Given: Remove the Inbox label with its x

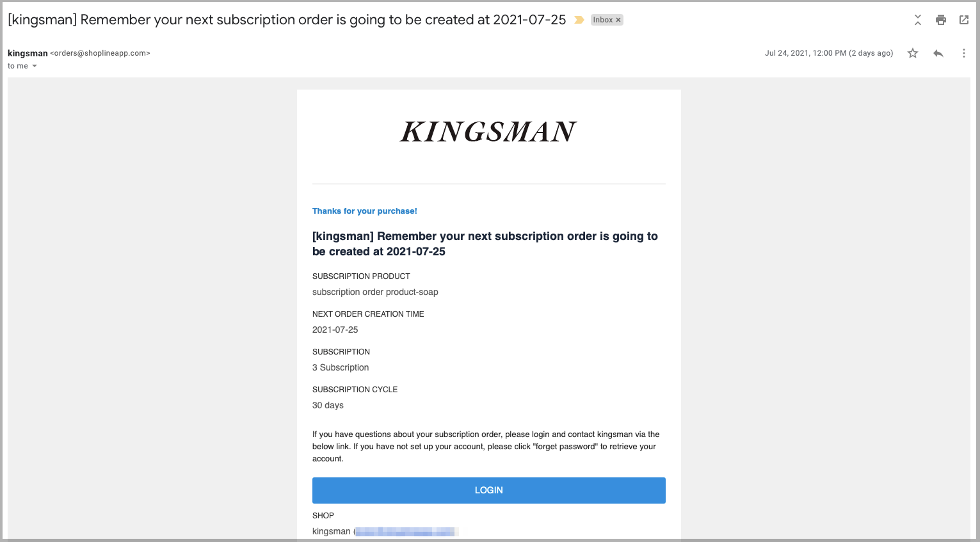Looking at the screenshot, I should 618,20.
